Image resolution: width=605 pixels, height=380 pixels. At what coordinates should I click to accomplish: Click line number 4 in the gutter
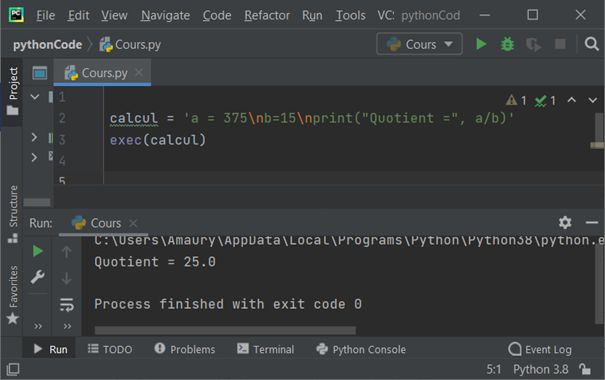[62, 160]
